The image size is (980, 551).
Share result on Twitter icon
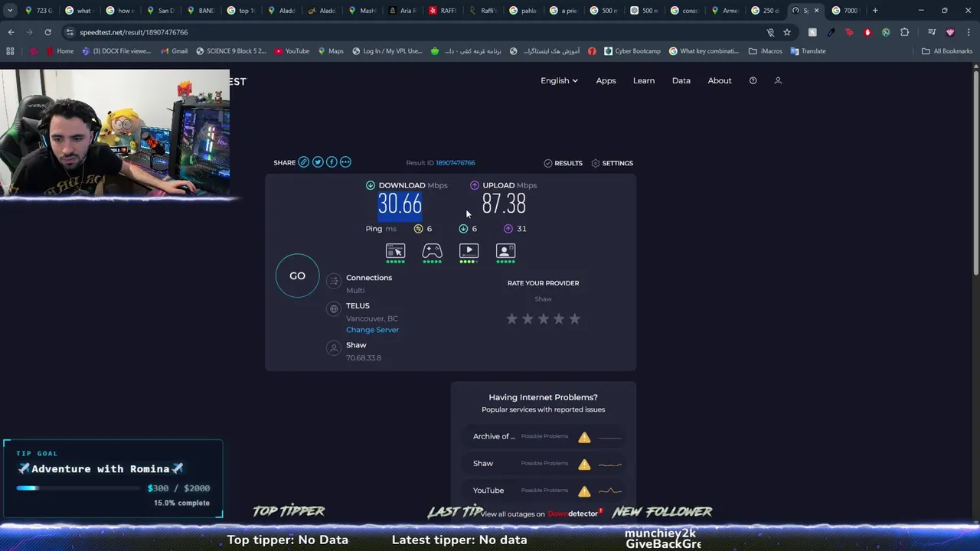[318, 162]
